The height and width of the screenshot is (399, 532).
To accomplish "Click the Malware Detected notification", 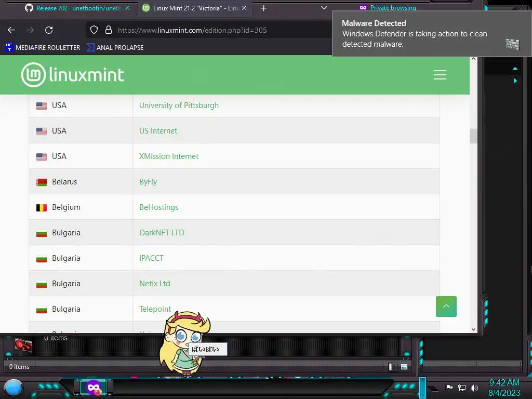I will tap(432, 34).
